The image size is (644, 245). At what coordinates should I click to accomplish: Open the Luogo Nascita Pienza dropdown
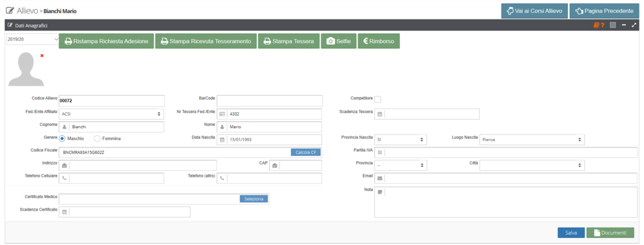tap(532, 140)
